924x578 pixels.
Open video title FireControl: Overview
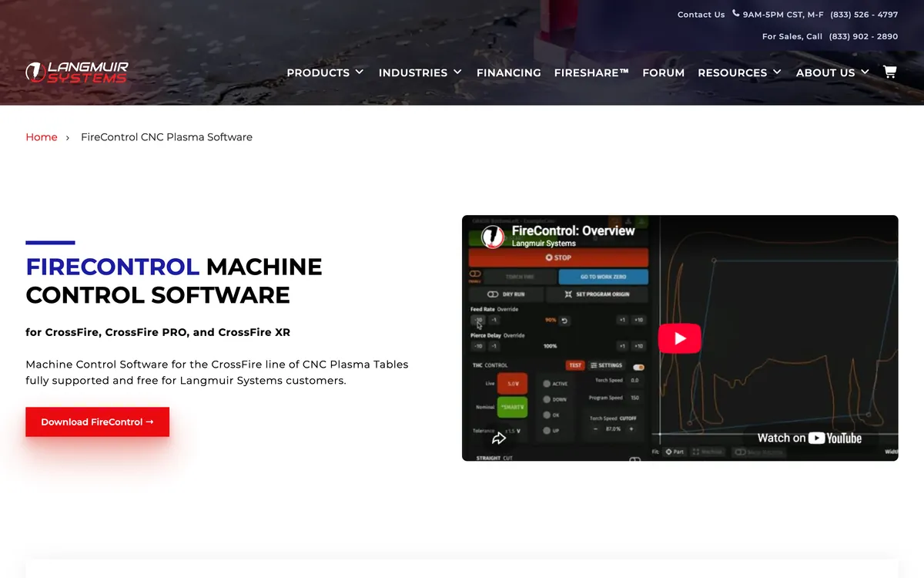pos(573,230)
